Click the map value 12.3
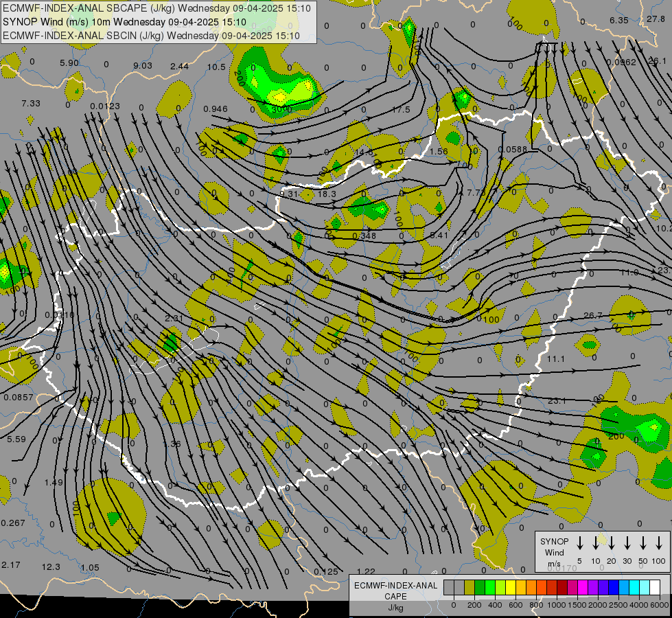Screen dimensions: 672x618 [x=51, y=567]
